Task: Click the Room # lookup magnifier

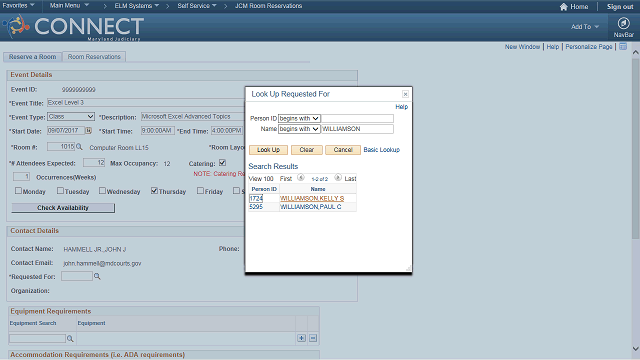Action: click(x=79, y=147)
